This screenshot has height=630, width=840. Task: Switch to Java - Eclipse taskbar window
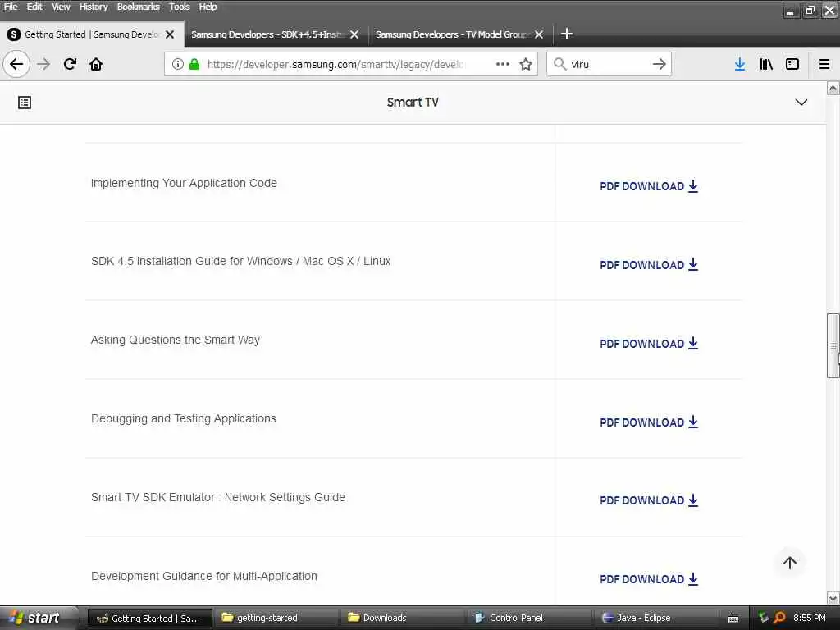657,618
